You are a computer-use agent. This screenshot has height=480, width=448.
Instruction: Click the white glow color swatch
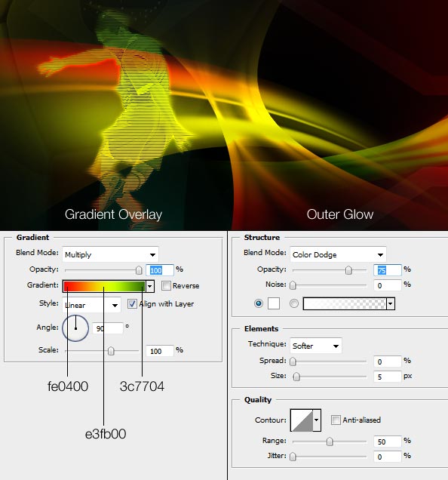274,303
